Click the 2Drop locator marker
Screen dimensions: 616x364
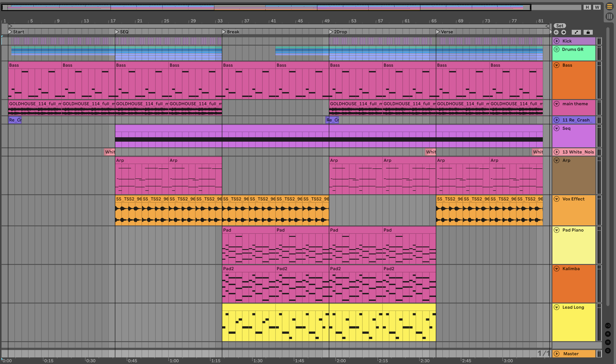[x=331, y=32]
